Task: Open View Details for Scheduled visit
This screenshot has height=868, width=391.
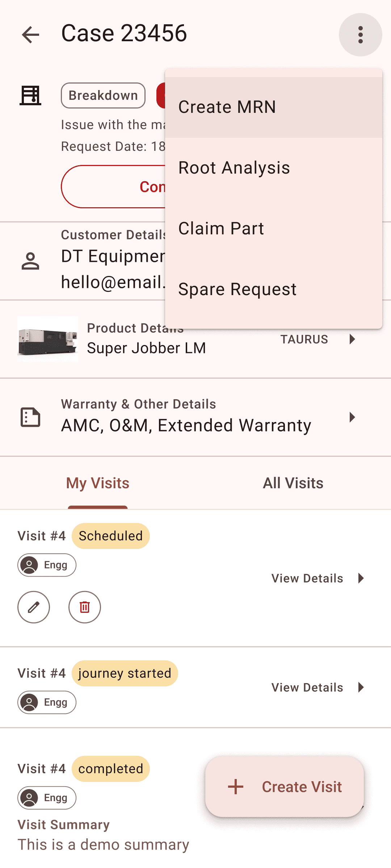Action: 317,578
